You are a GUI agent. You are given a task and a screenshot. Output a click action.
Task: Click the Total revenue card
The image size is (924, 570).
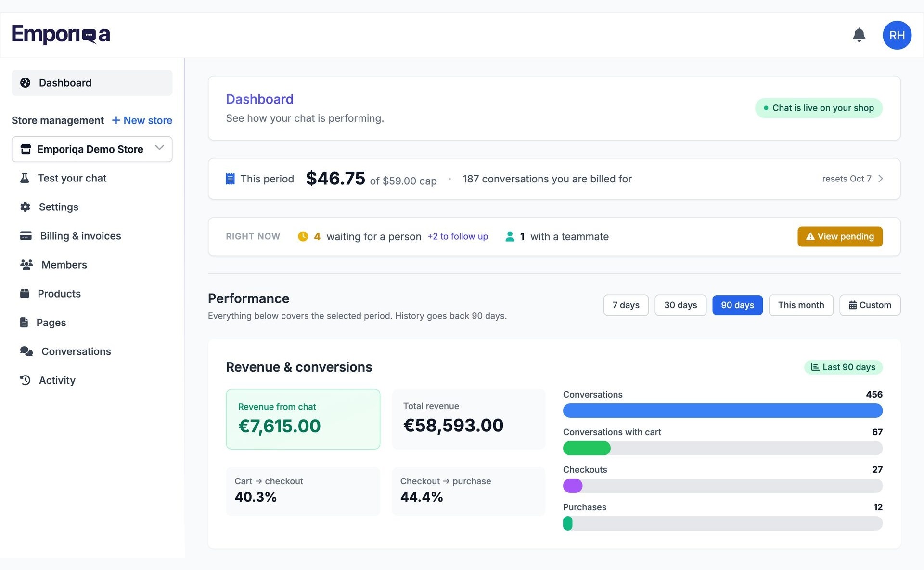tap(468, 419)
